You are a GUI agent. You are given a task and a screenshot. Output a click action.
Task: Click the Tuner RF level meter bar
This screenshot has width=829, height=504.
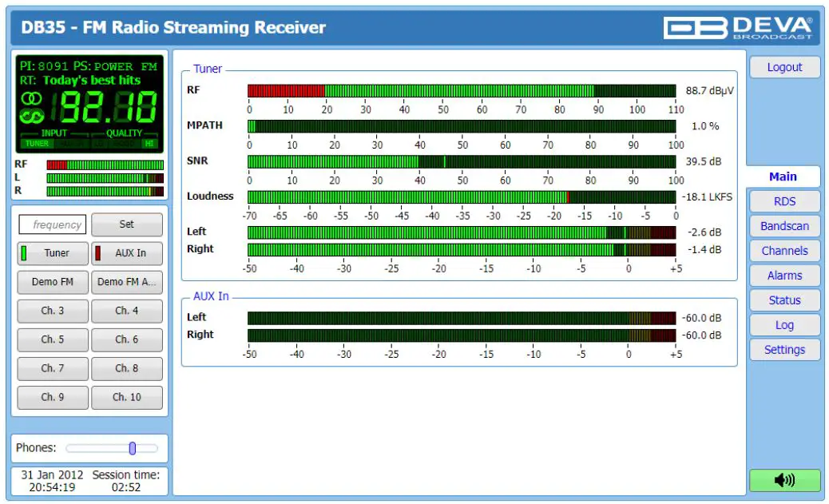point(462,90)
